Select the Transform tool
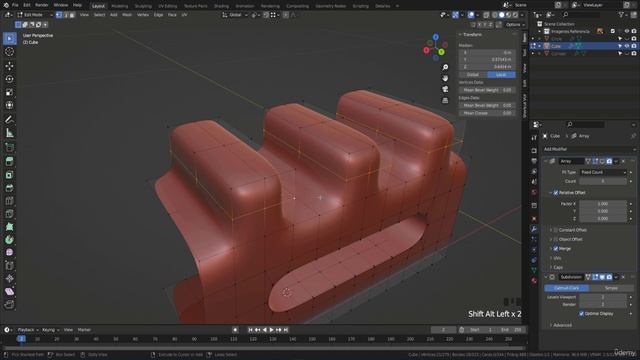 (9, 105)
